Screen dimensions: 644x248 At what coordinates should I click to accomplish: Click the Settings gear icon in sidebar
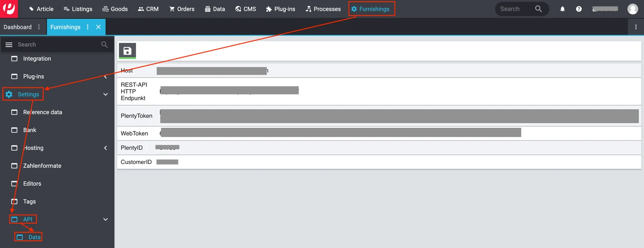[9, 94]
